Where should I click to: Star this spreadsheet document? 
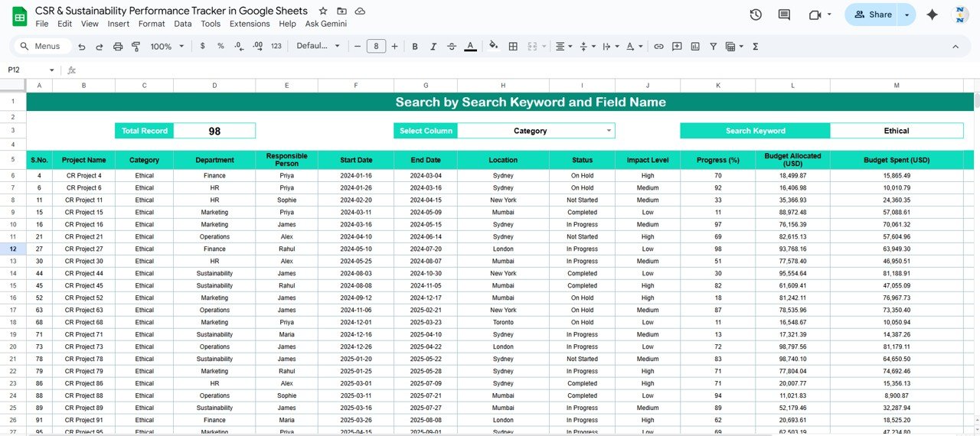[323, 11]
